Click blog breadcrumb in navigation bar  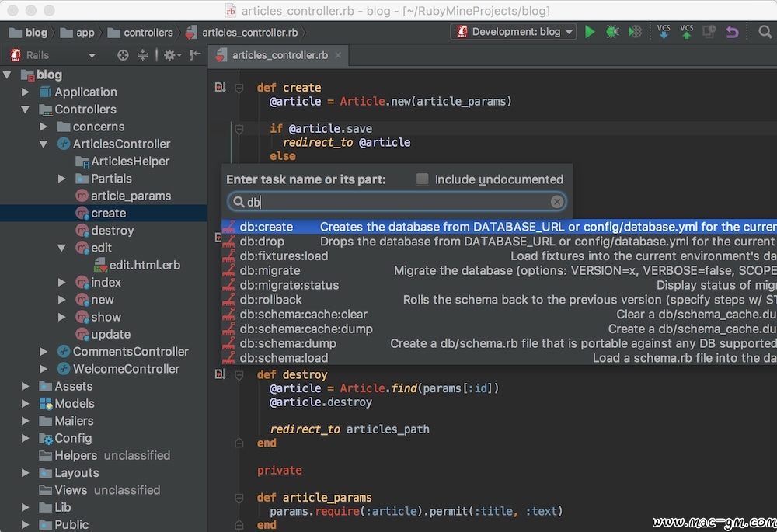point(29,33)
